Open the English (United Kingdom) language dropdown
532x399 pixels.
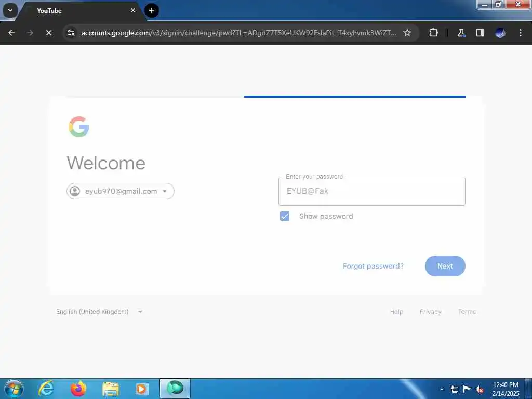pos(99,312)
